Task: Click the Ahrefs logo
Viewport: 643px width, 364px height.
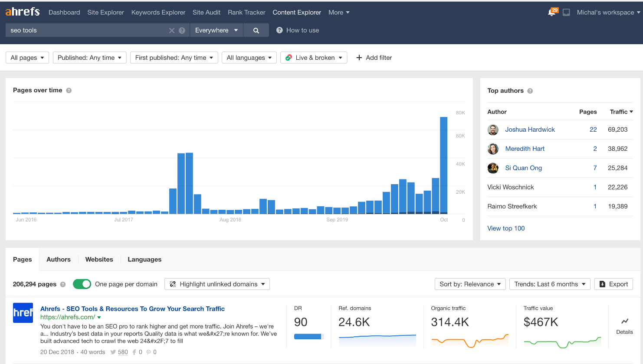Action: click(23, 12)
